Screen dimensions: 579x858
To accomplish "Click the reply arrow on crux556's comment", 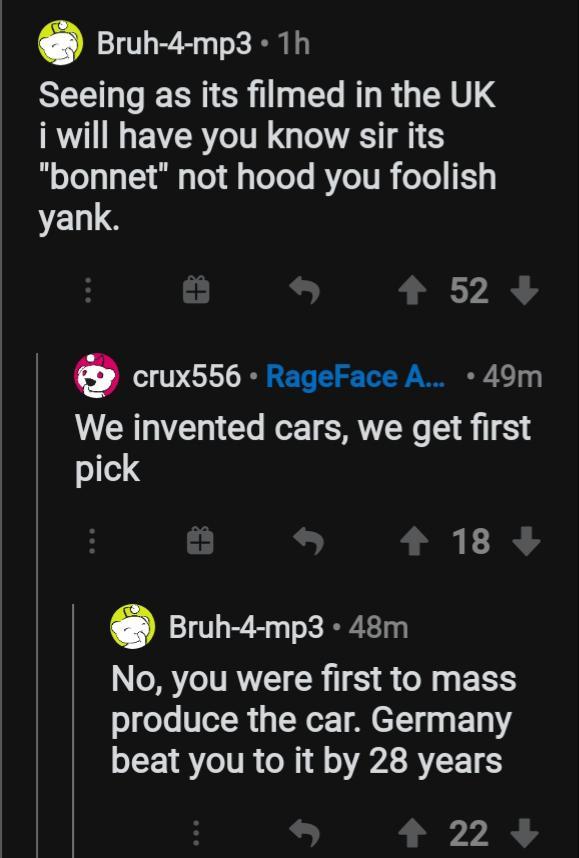I will (309, 541).
